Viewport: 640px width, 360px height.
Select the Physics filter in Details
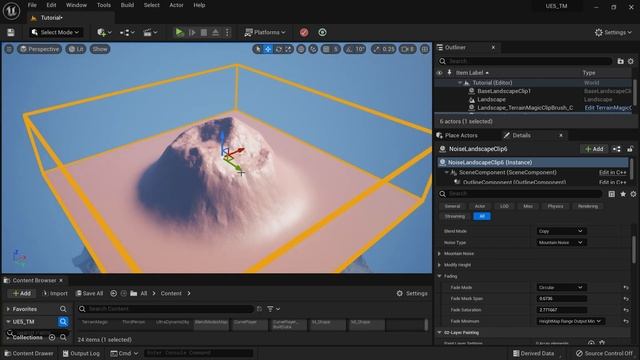coord(556,206)
